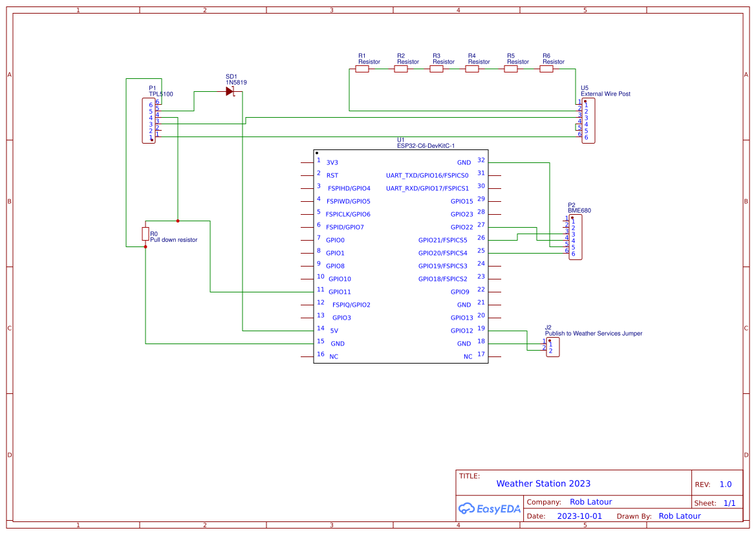Click the UART_TXD/GPIO16/FSPICS0 pin label
Image resolution: width=756 pixels, height=535 pixels.
427,175
